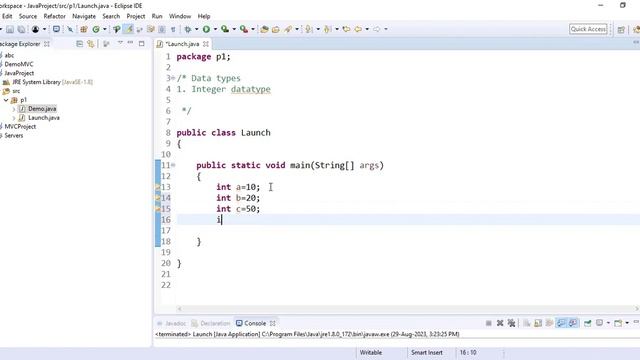
Task: Open the New Java Class dropdown arrow
Action: point(105,29)
